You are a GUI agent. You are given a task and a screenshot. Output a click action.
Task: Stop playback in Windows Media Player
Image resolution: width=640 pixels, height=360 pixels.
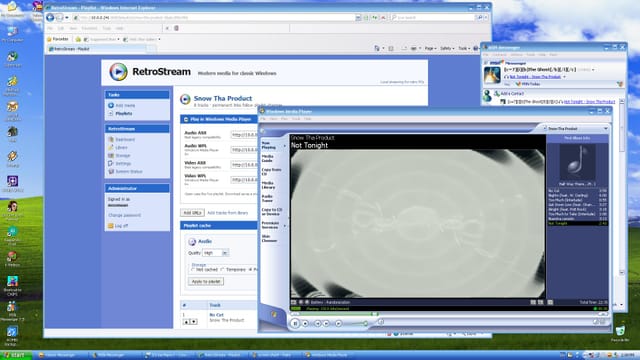tap(305, 323)
